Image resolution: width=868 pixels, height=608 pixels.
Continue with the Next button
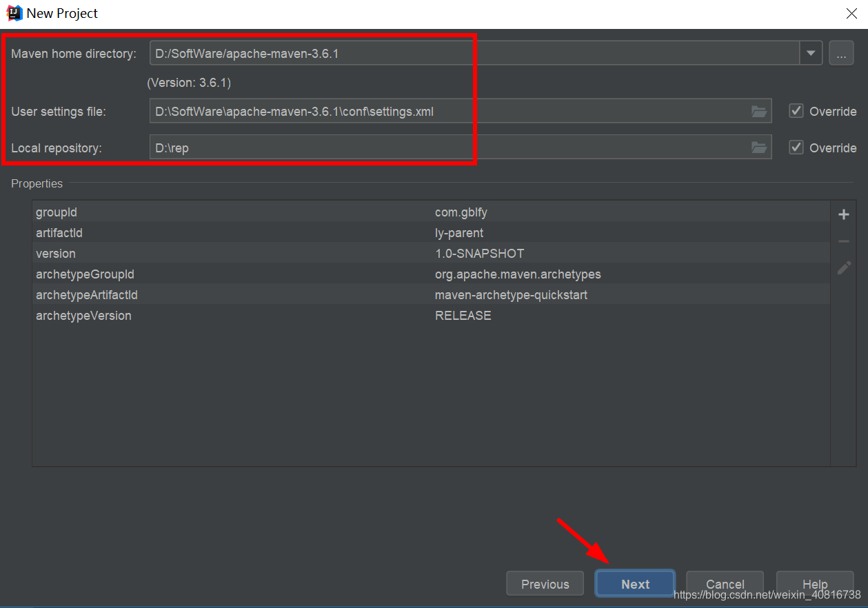(635, 583)
